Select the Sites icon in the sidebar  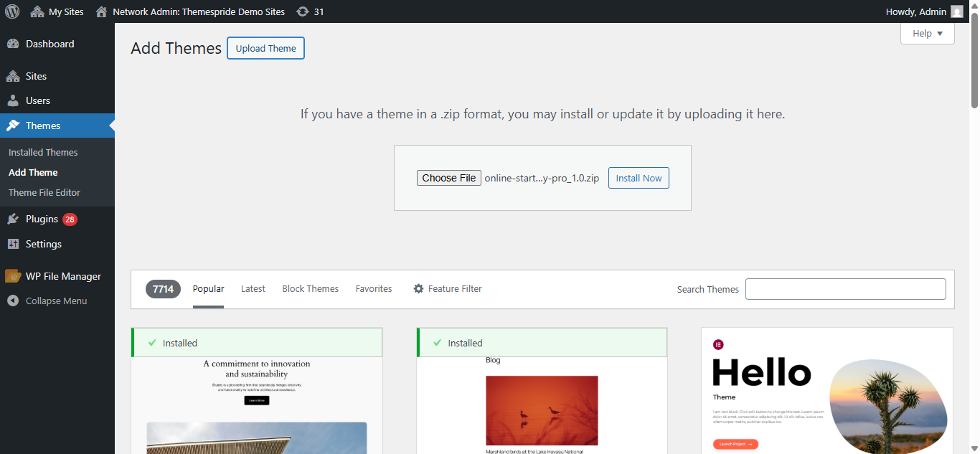[14, 75]
